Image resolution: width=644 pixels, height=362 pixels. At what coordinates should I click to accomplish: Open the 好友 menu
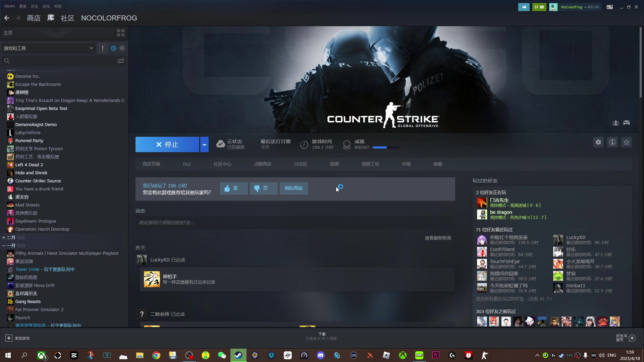tap(34, 6)
